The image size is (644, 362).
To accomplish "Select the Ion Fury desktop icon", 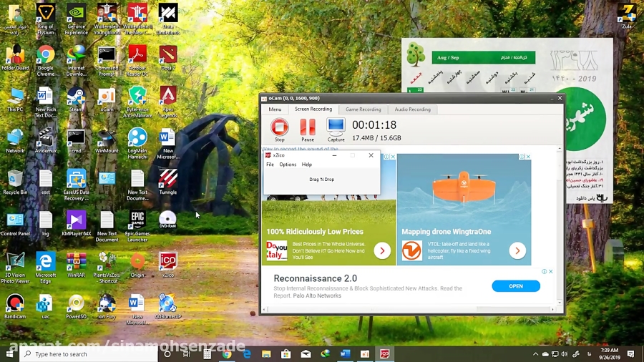I will tap(107, 307).
